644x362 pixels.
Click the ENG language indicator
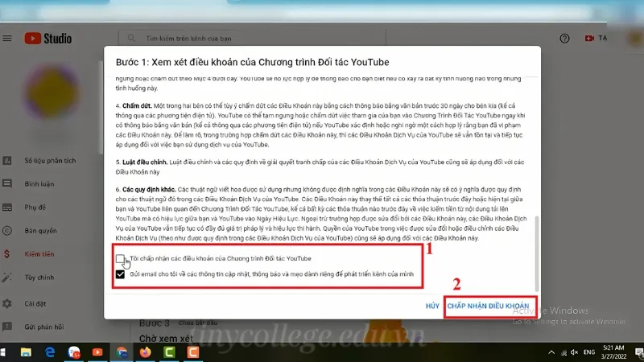tap(589, 352)
